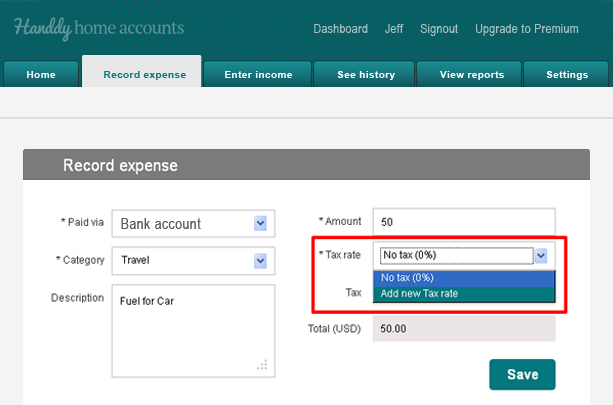
Task: Click inside the Description text area
Action: tap(194, 331)
